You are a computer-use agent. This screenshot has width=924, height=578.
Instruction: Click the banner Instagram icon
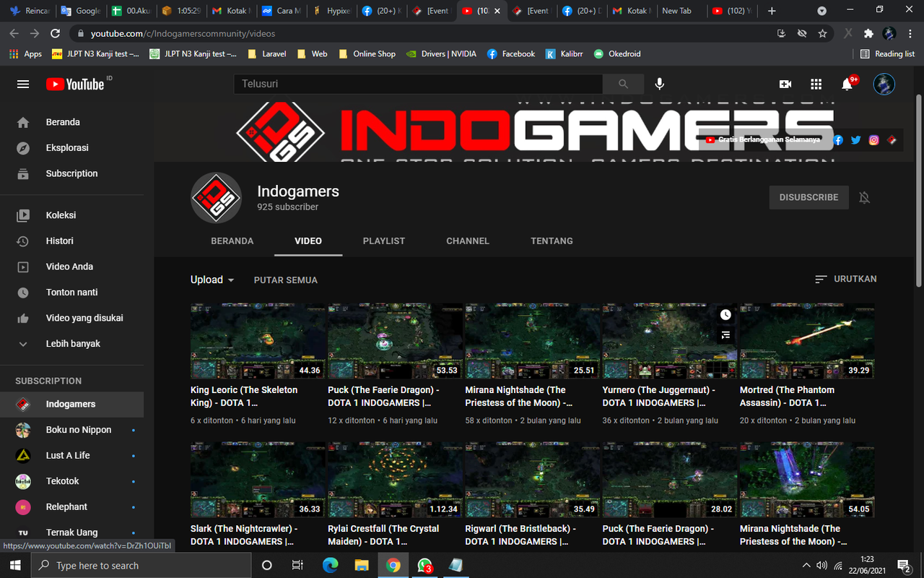point(874,140)
